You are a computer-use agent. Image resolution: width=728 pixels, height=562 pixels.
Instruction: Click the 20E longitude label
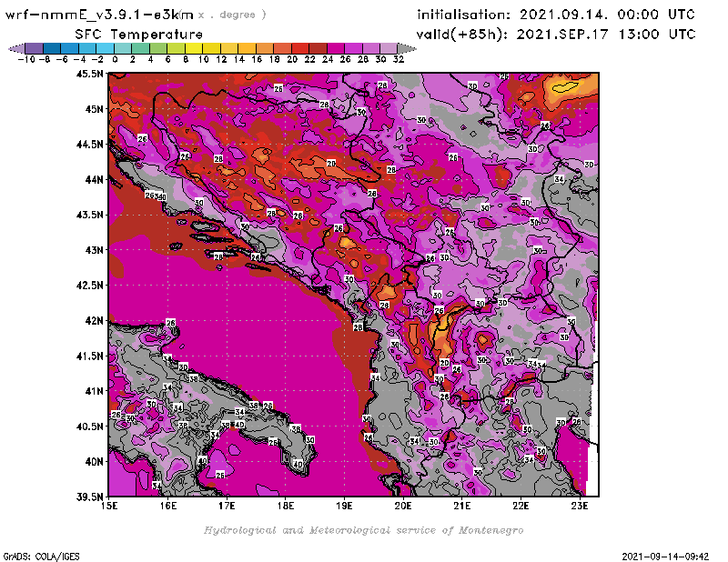coord(403,506)
